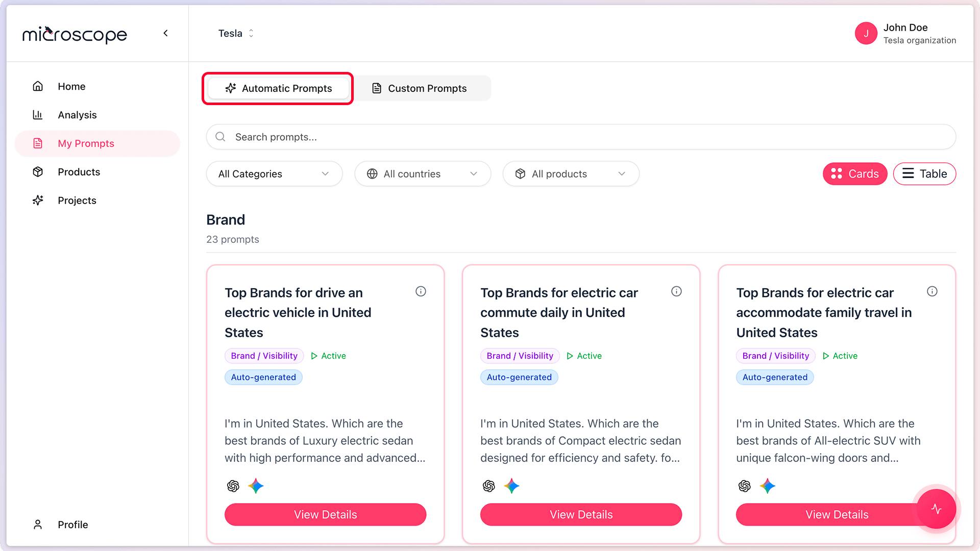Click the microscope logo
This screenshot has width=980, height=551.
pyautogui.click(x=75, y=34)
